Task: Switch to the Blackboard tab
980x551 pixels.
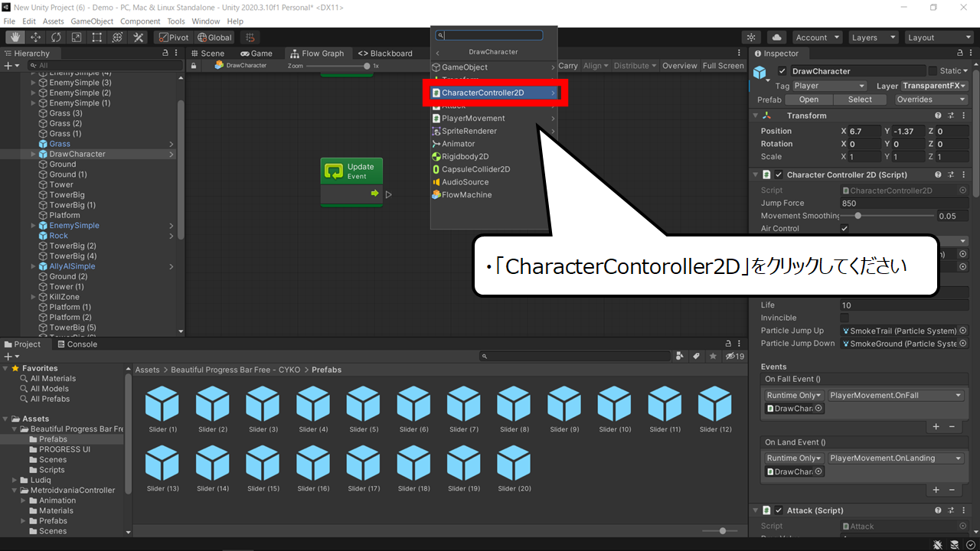Action: 385,54
